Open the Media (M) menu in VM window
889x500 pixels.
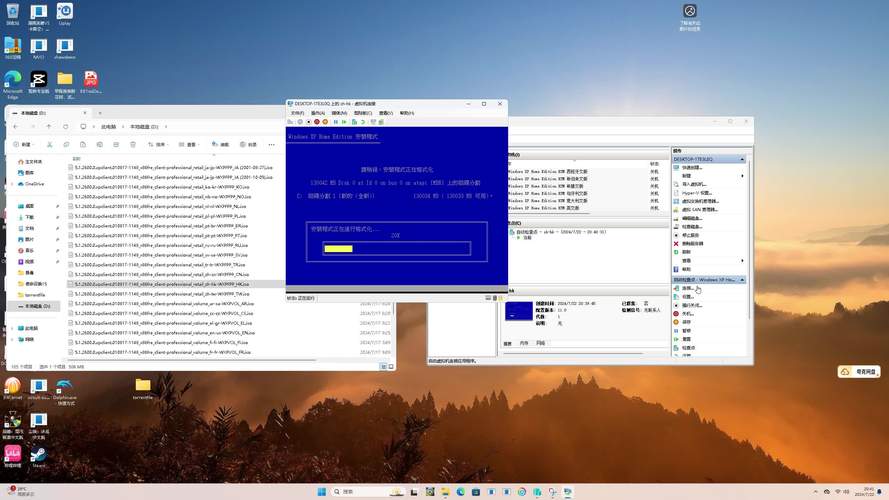tap(339, 113)
